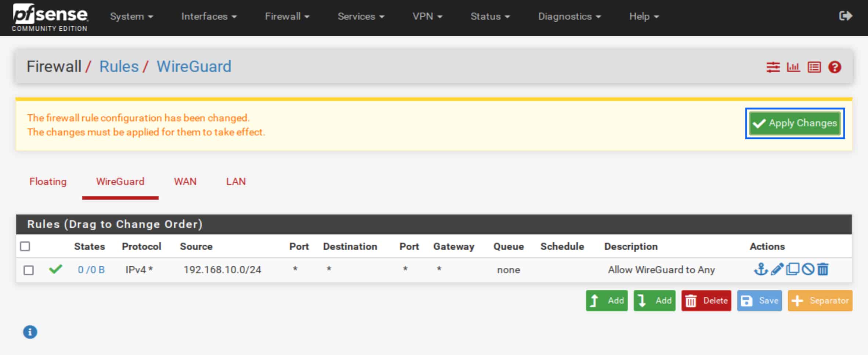868x355 pixels.
Task: Open the System dropdown menu
Action: [x=131, y=17]
